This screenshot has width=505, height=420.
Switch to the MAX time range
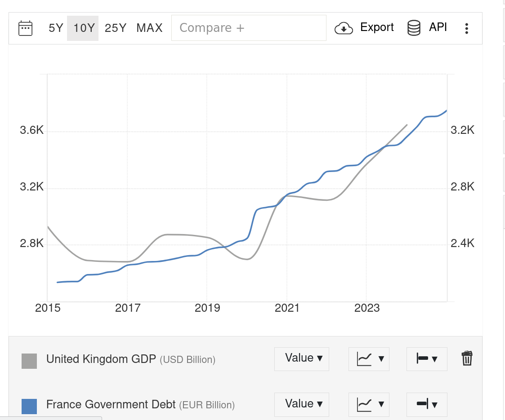[x=149, y=28]
